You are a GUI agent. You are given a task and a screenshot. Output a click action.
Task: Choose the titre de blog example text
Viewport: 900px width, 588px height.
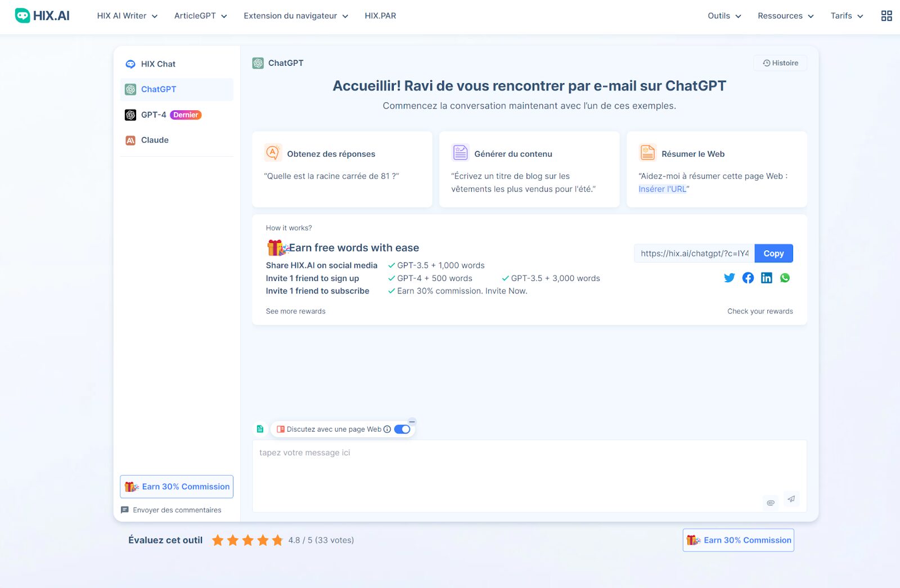coord(523,183)
